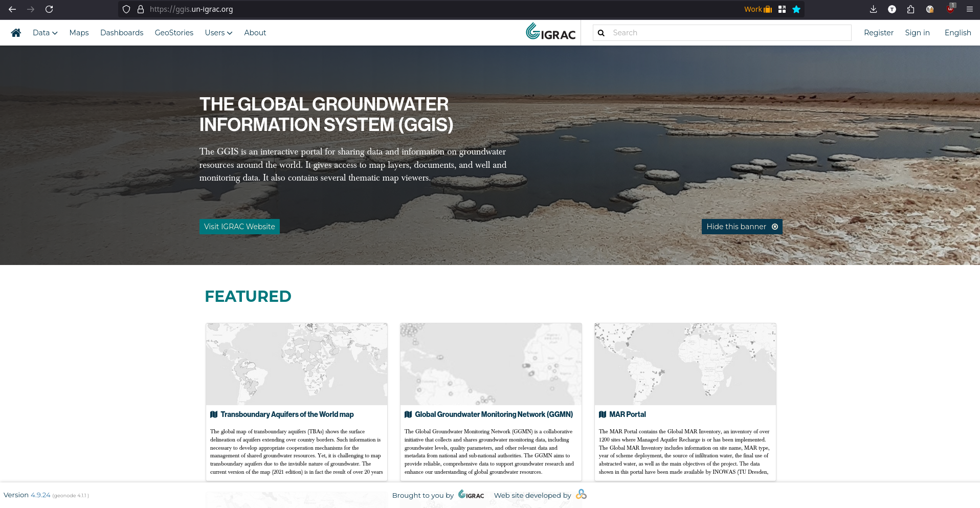Click the IGRAC logo in the navbar
Image resolution: width=980 pixels, height=508 pixels.
[x=550, y=32]
